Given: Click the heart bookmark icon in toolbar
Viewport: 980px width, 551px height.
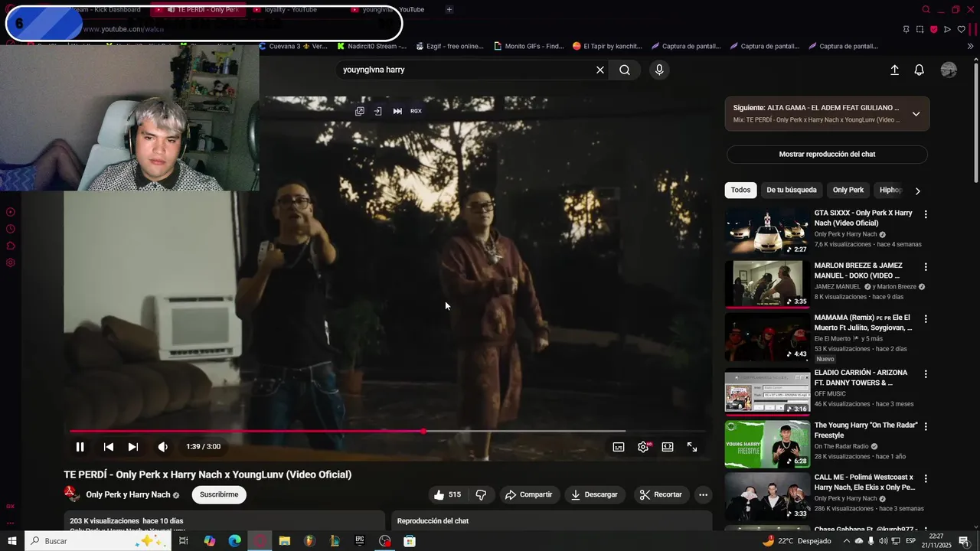Looking at the screenshot, I should (x=961, y=29).
